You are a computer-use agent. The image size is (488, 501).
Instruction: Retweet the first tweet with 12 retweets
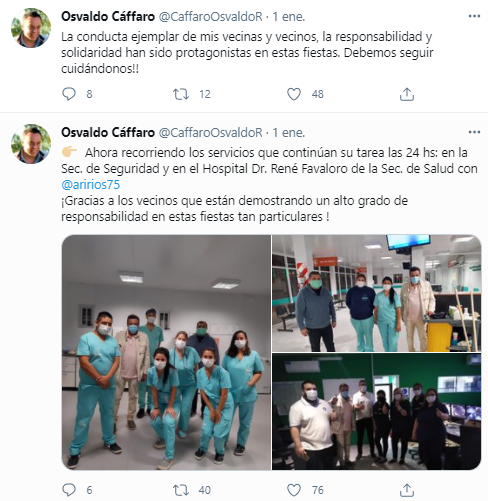pos(181,94)
